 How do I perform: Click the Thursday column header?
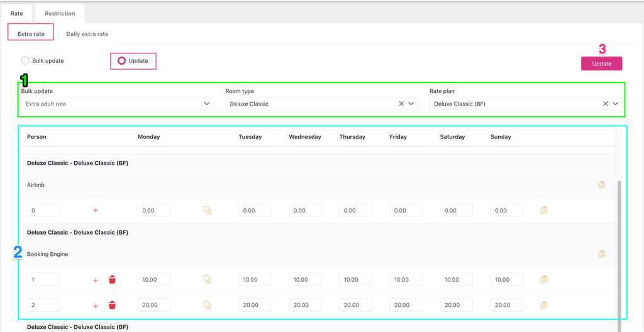click(352, 137)
